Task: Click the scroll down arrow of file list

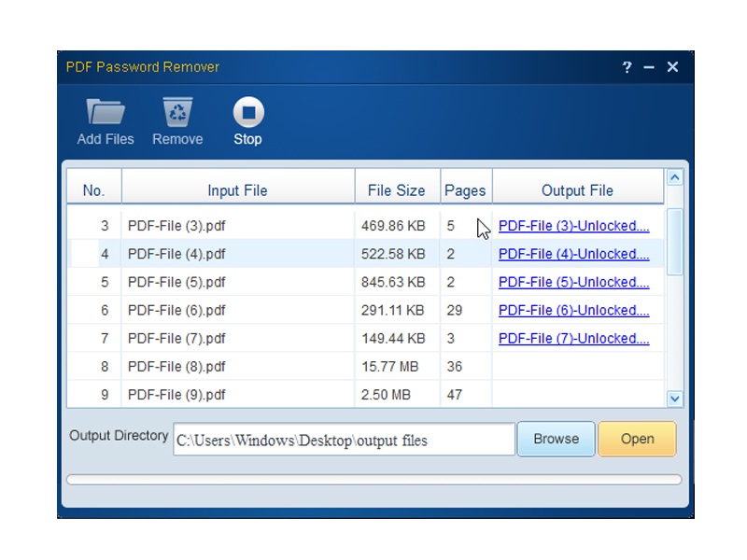Action: (674, 399)
